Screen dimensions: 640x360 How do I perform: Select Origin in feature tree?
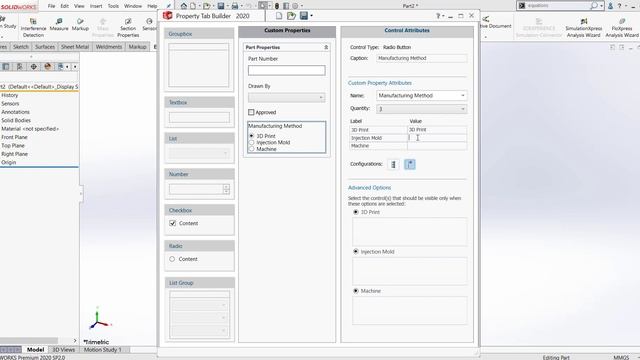coord(9,162)
